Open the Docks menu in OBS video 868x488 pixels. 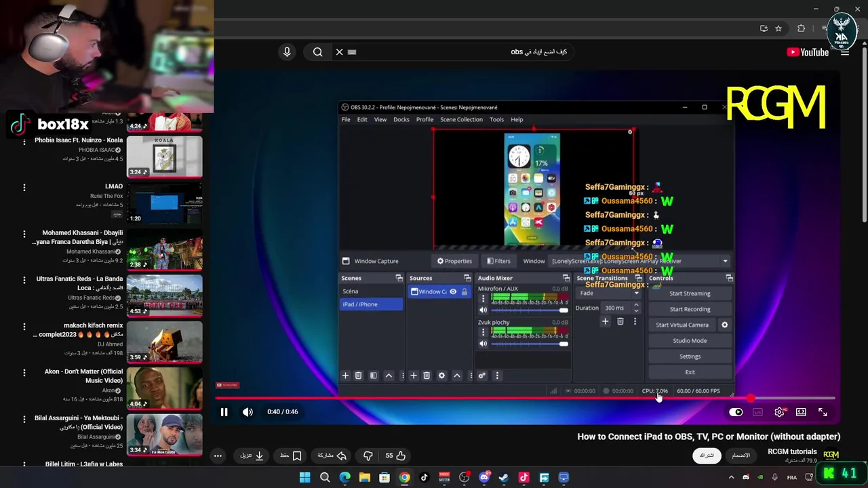(x=401, y=119)
